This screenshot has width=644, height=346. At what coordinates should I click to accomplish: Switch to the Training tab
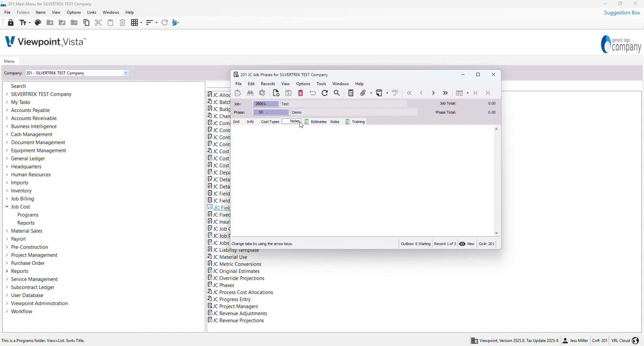click(356, 122)
